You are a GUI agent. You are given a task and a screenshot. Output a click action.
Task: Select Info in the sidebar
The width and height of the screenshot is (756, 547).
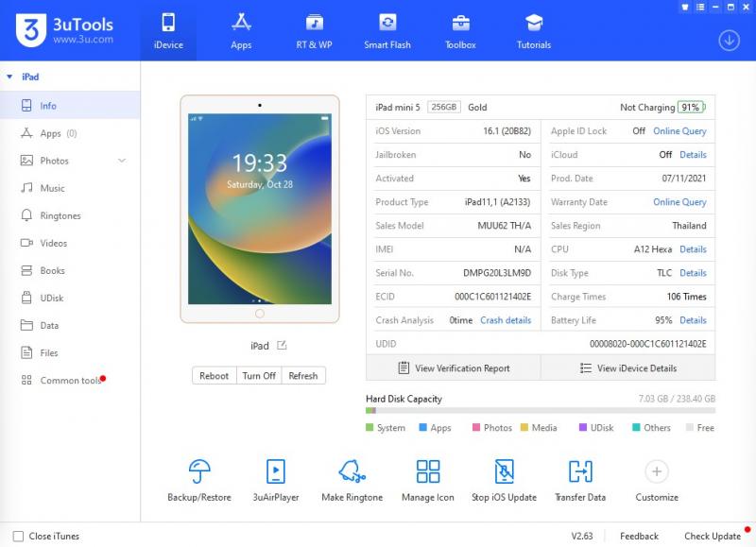[70, 106]
